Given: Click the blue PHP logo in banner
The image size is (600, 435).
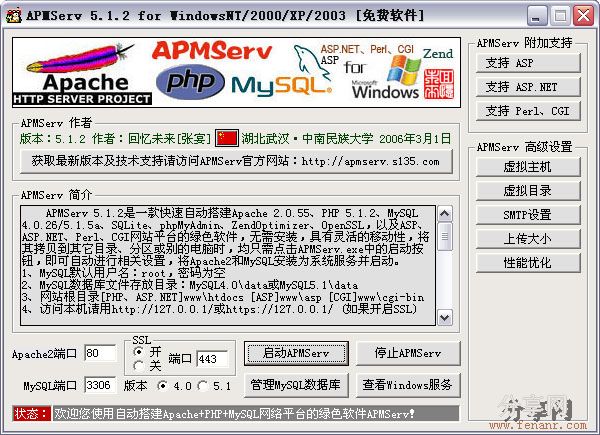Looking at the screenshot, I should pyautogui.click(x=190, y=82).
